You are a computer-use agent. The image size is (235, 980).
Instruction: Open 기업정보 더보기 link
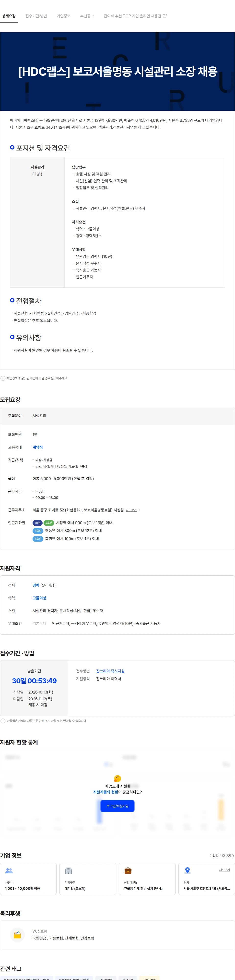coord(222,856)
